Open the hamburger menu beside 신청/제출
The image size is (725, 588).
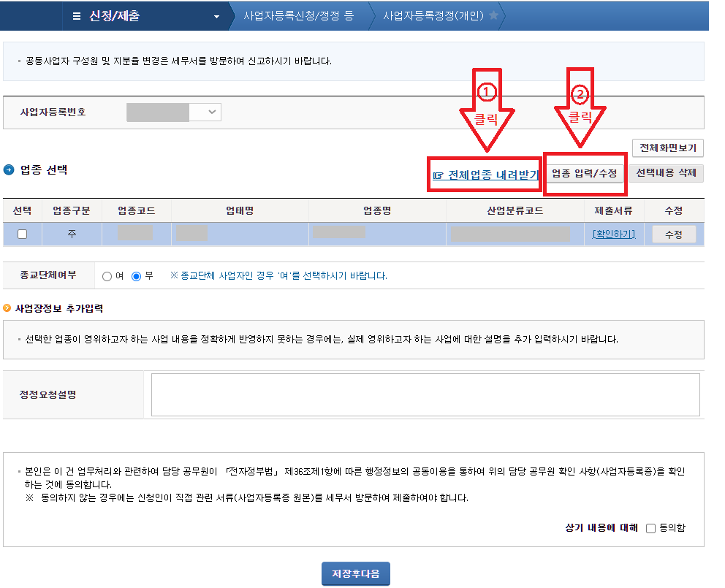(75, 17)
